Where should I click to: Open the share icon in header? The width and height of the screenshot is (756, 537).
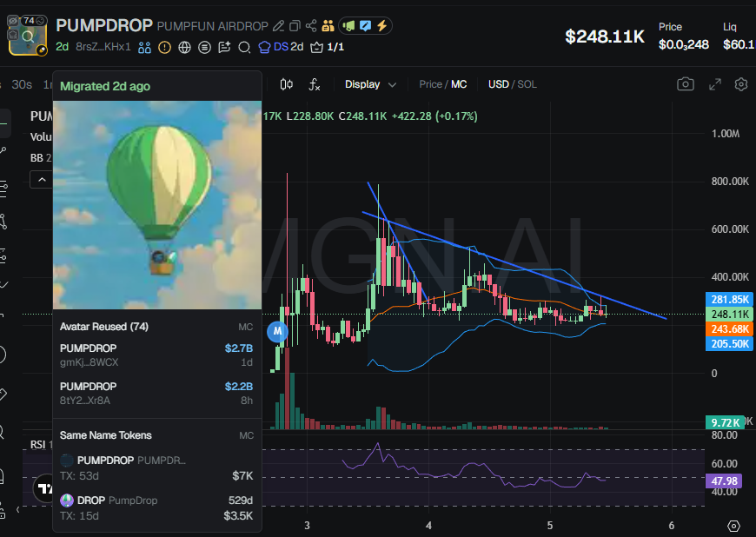(311, 26)
